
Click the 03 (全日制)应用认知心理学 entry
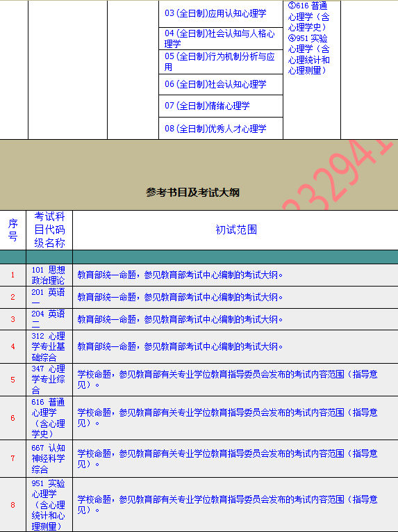(215, 14)
